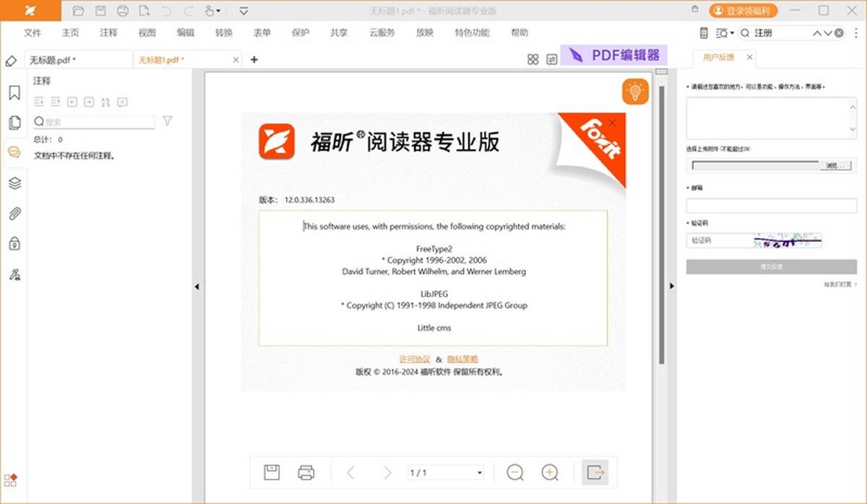Image resolution: width=867 pixels, height=504 pixels.
Task: Close the About dialog with X
Action: pos(613,123)
